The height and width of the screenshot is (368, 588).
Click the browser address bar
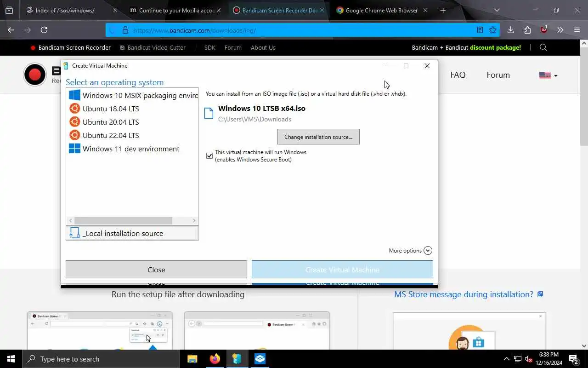point(302,30)
